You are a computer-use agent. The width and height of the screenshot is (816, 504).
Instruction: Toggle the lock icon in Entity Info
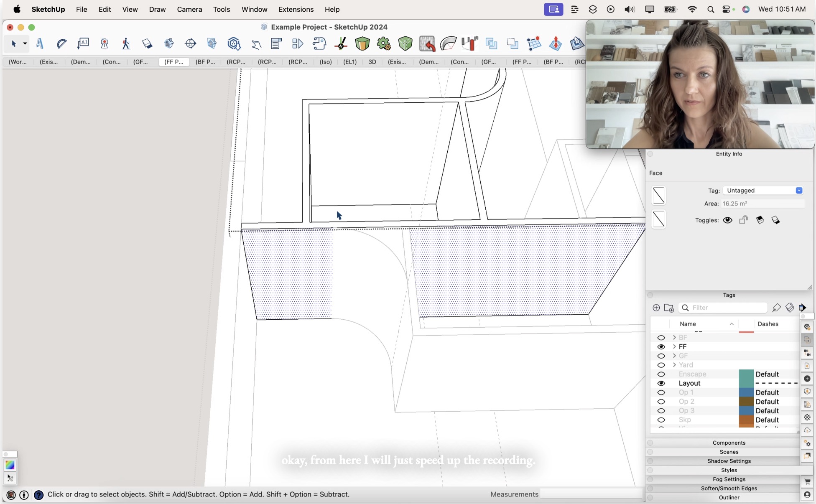(x=744, y=220)
